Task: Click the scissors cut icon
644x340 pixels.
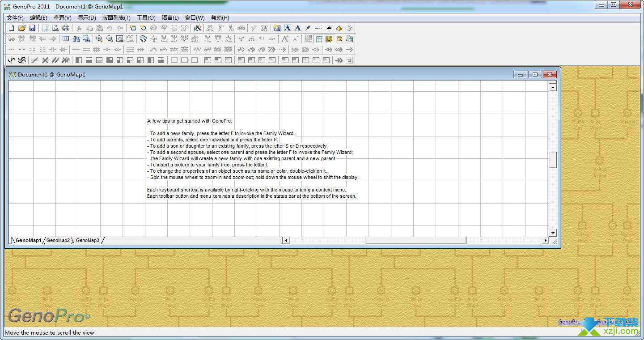Action: [79, 28]
